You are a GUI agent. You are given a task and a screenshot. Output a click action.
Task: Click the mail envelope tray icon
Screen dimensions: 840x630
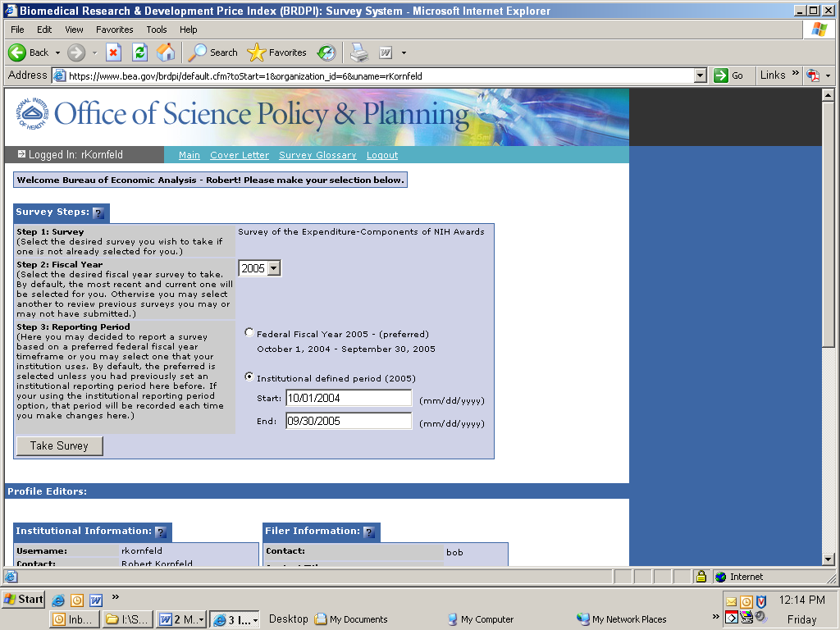pyautogui.click(x=731, y=601)
